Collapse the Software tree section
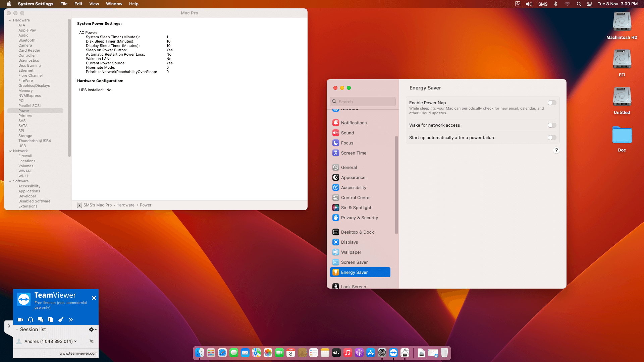Screen dimensions: 644x362 [x=10, y=181]
